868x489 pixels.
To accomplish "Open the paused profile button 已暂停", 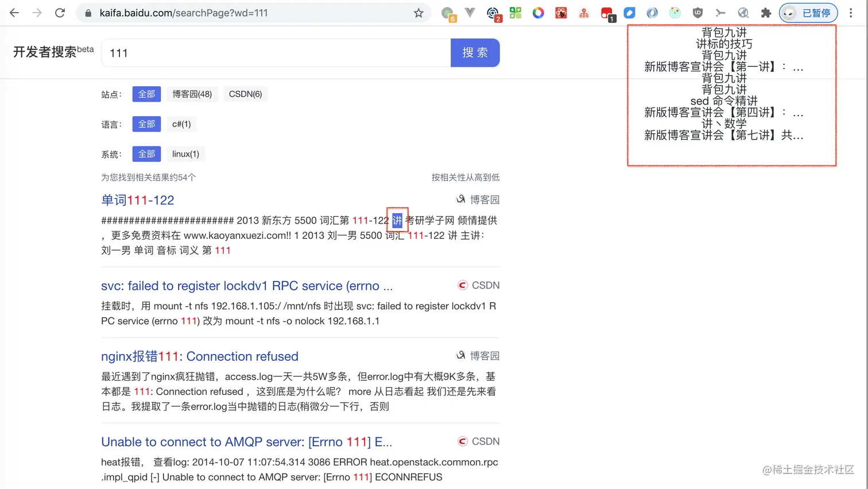I will (x=808, y=13).
